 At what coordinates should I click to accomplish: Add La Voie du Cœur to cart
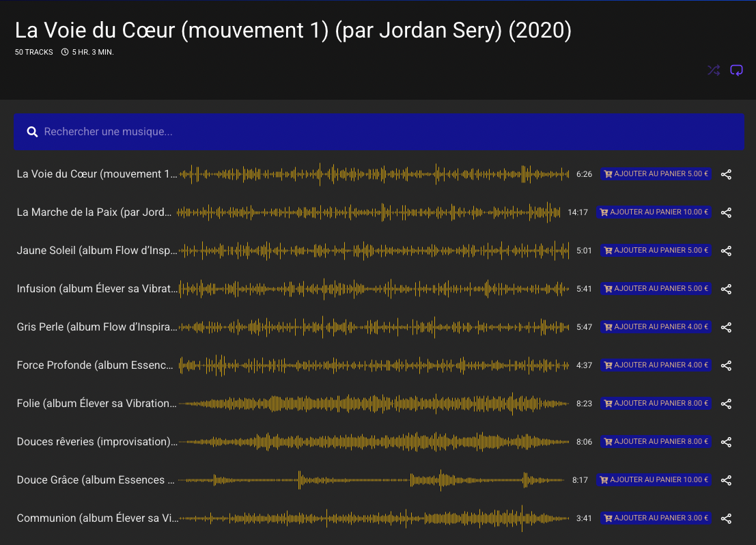pos(656,174)
